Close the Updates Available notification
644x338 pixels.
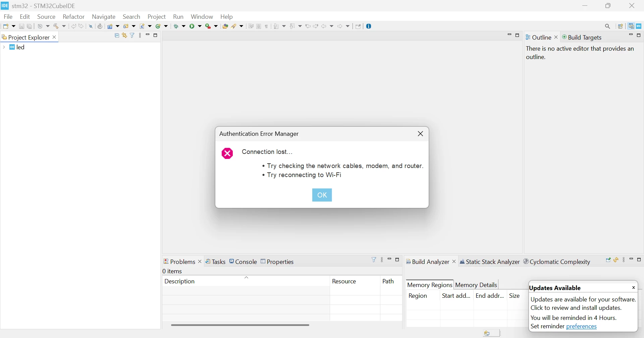tap(634, 287)
